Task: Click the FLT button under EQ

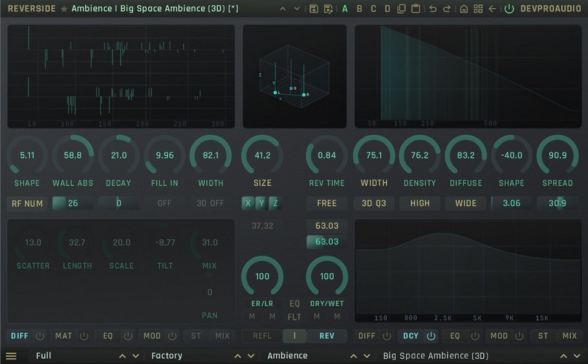Action: pyautogui.click(x=294, y=317)
